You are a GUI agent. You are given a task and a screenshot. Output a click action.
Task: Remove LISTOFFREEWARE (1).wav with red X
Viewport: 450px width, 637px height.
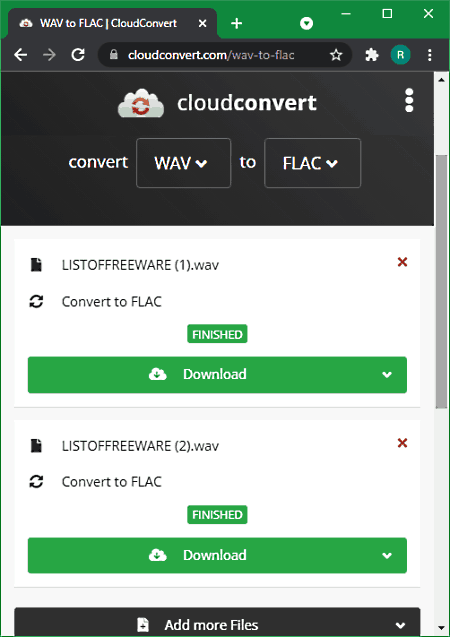402,262
